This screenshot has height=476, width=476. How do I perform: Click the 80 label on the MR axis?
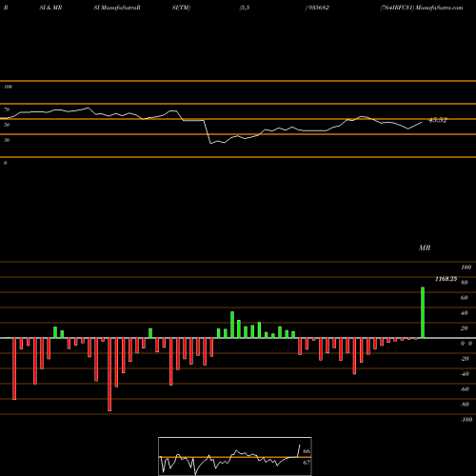tap(465, 283)
